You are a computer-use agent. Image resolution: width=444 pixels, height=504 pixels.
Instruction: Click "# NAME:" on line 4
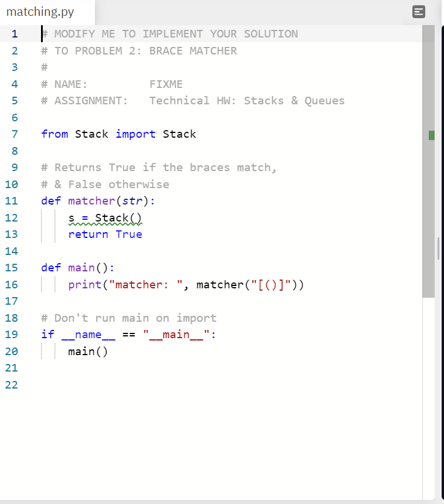click(x=64, y=84)
